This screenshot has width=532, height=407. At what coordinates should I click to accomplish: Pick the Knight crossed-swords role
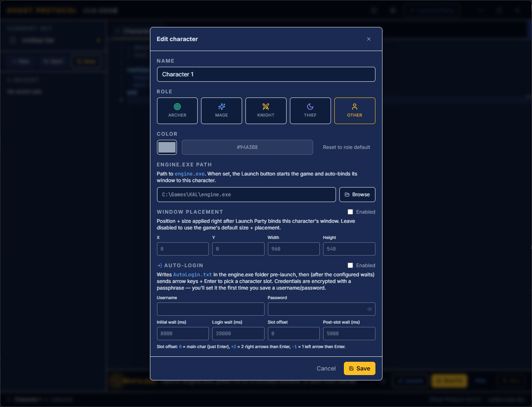pyautogui.click(x=266, y=106)
